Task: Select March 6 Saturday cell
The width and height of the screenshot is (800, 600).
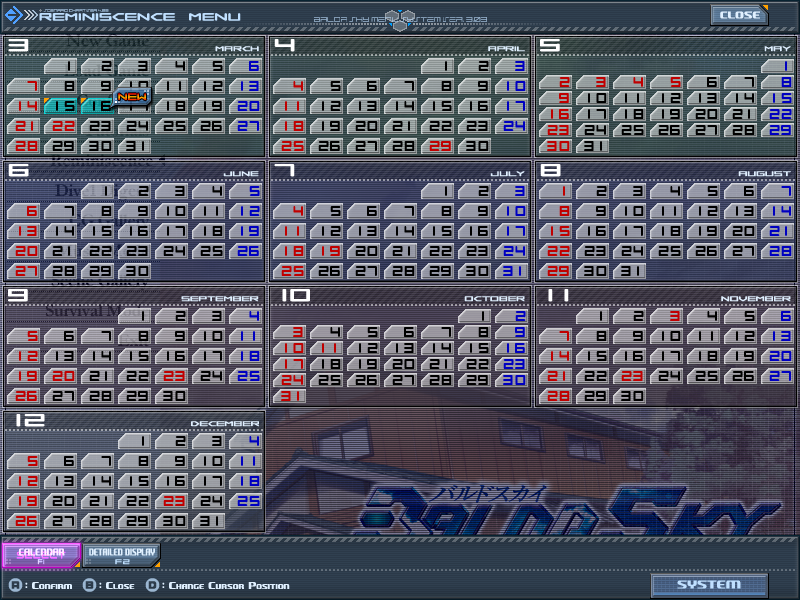Action: point(246,66)
